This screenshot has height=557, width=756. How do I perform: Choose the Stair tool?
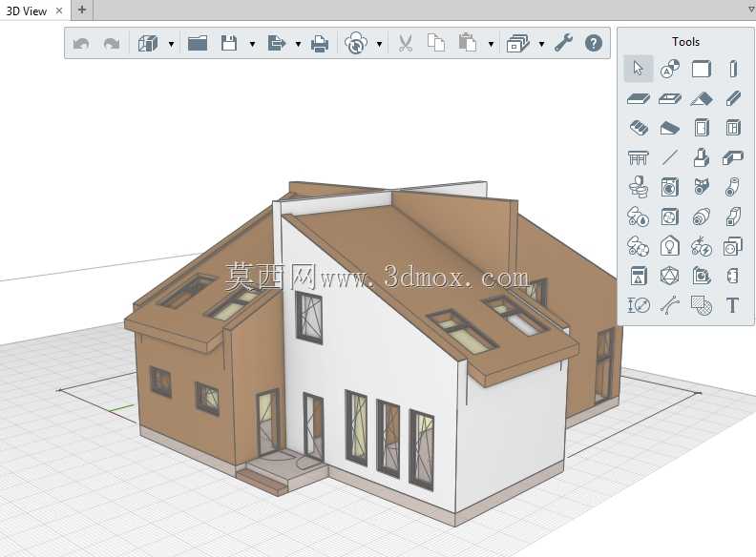[x=639, y=128]
